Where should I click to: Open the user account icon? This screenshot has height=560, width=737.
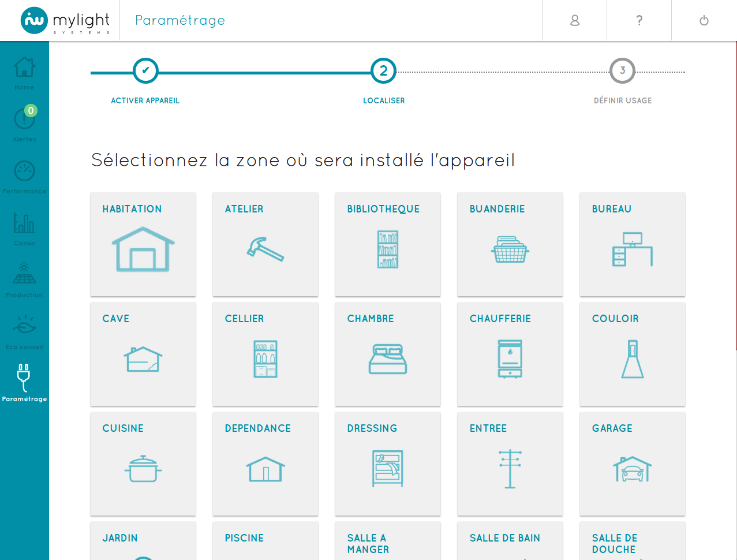574,21
